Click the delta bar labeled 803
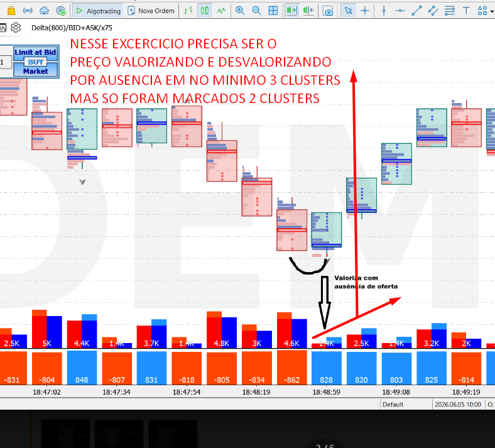Screen dimensions: 495x448 point(396,368)
